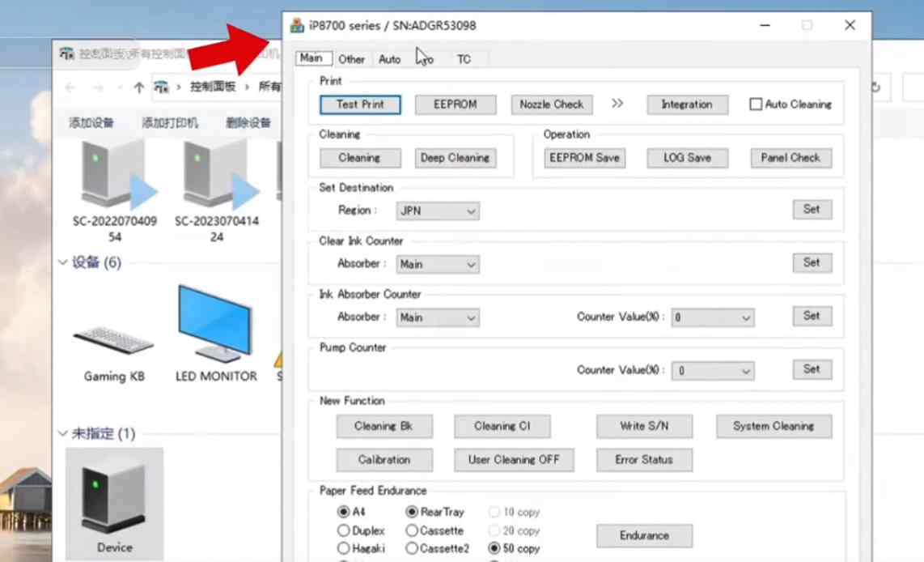Expand the Clear Ink Counter Absorber dropdown
The height and width of the screenshot is (562, 924).
tap(439, 264)
